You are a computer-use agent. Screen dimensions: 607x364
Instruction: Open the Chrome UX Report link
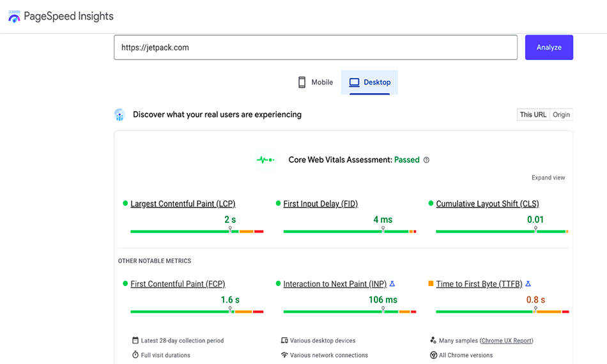pos(506,340)
